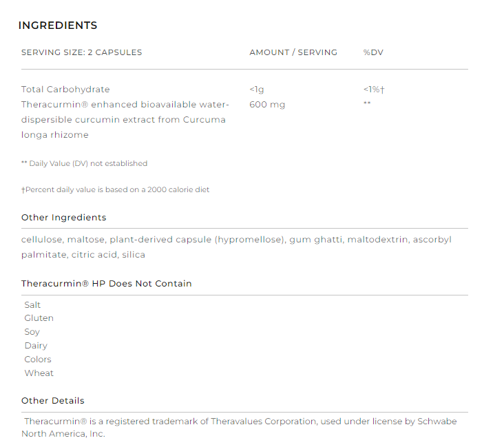The height and width of the screenshot is (447, 504).
Task: Click the Amount / Serving column header
Action: [293, 52]
